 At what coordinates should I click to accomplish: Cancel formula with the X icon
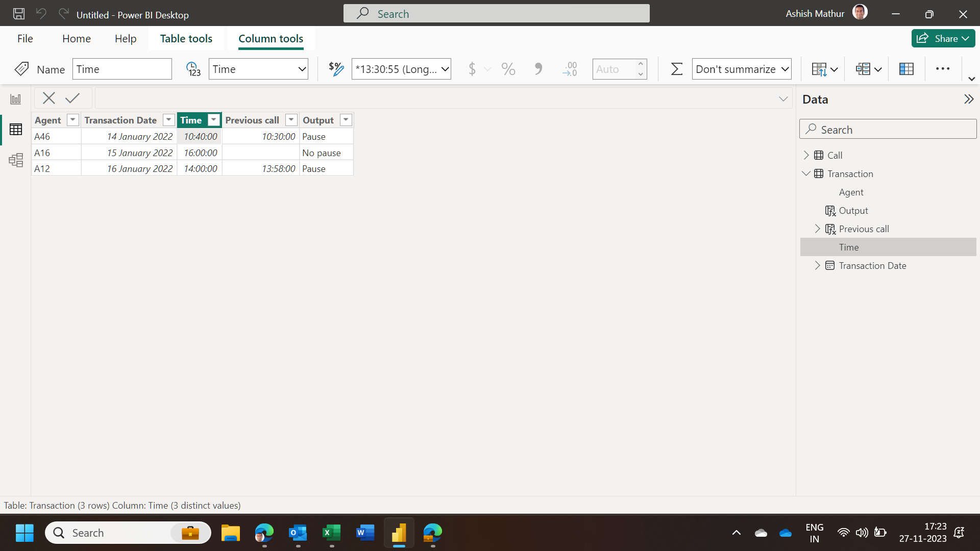coord(49,98)
